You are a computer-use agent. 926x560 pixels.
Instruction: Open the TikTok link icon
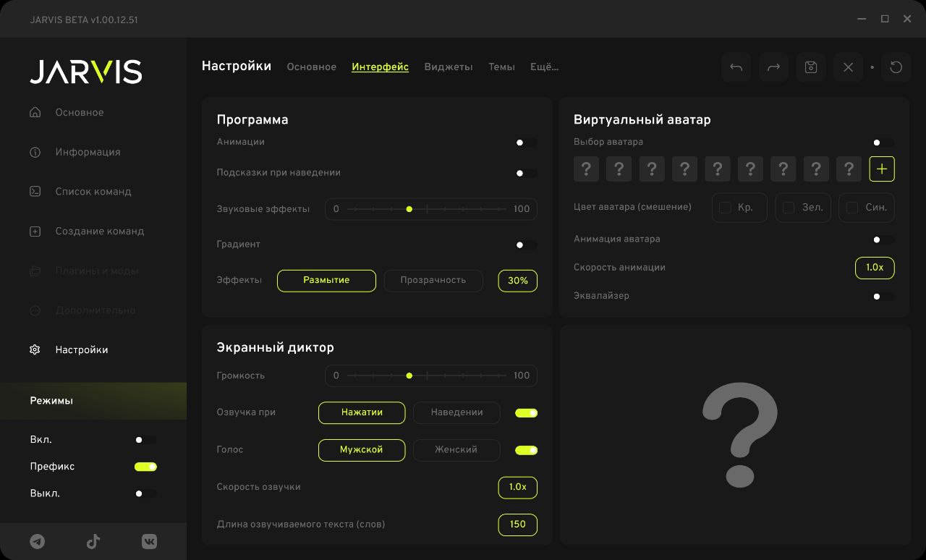93,541
